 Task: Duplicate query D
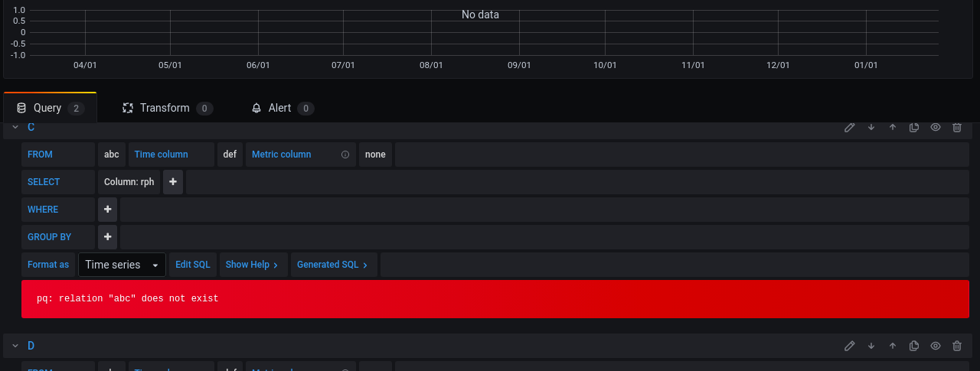[x=913, y=346]
